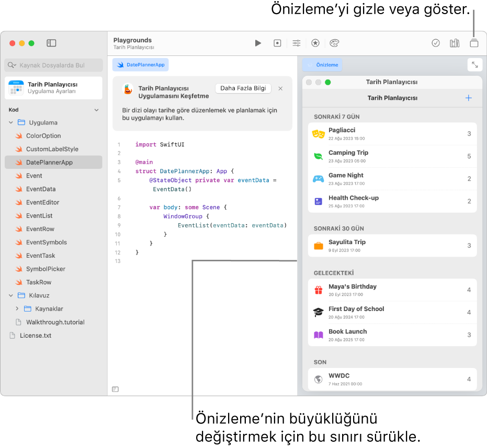Click the orange suitcase icon
The height and width of the screenshot is (448, 487).
coord(319,246)
